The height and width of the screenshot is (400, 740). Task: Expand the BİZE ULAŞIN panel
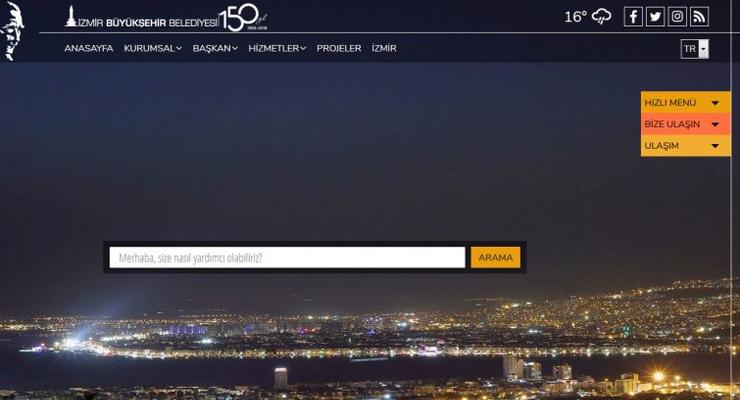[685, 125]
